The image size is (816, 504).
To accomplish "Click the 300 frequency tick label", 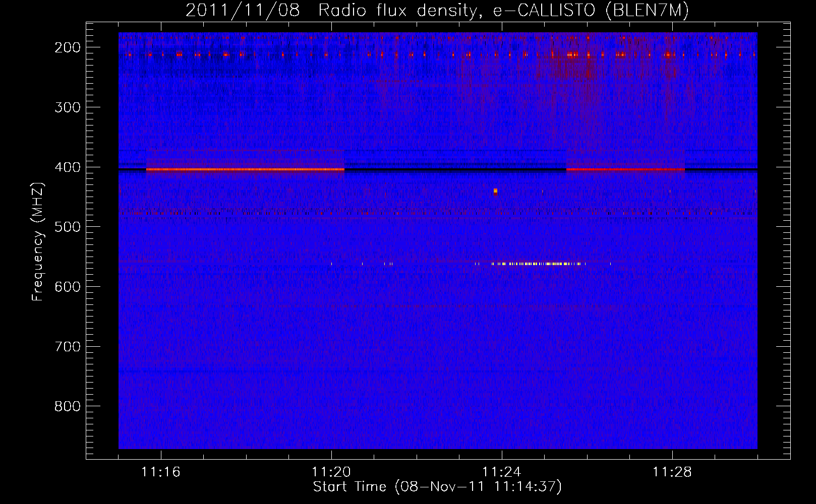I will coord(67,107).
